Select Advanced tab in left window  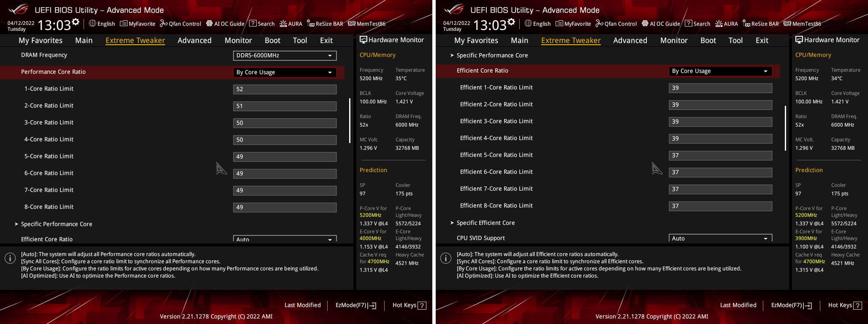pos(195,40)
